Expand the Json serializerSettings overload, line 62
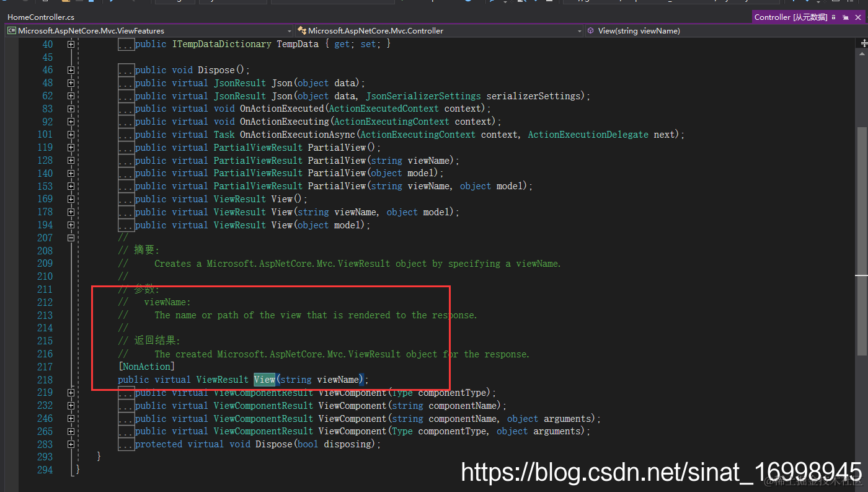Viewport: 868px width, 492px height. point(71,96)
